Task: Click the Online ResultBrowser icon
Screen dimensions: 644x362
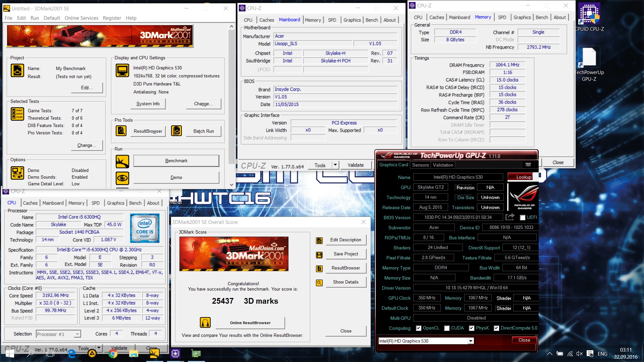Action: (x=205, y=322)
